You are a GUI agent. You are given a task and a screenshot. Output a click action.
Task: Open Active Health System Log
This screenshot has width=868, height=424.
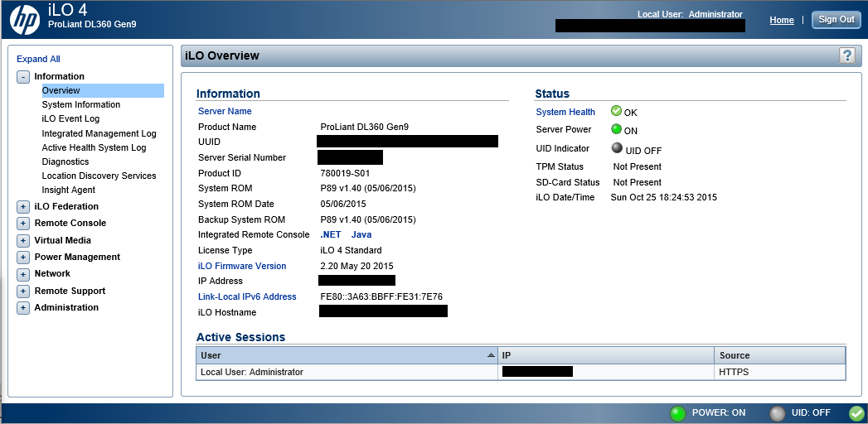(95, 147)
